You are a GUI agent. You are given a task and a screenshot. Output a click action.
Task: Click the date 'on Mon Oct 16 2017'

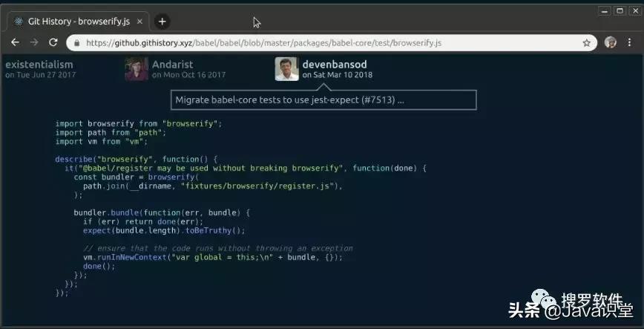point(188,75)
